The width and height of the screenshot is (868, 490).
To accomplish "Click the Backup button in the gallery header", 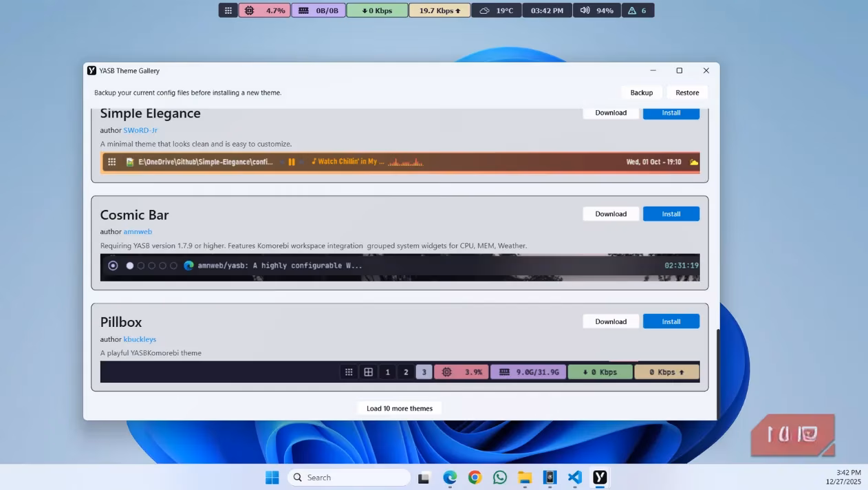I will tap(641, 92).
